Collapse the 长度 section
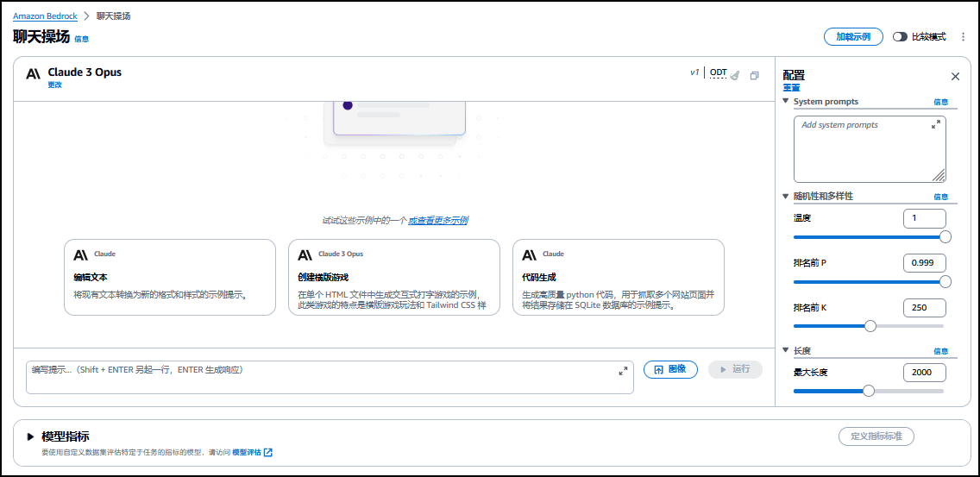The width and height of the screenshot is (980, 477). [x=786, y=351]
